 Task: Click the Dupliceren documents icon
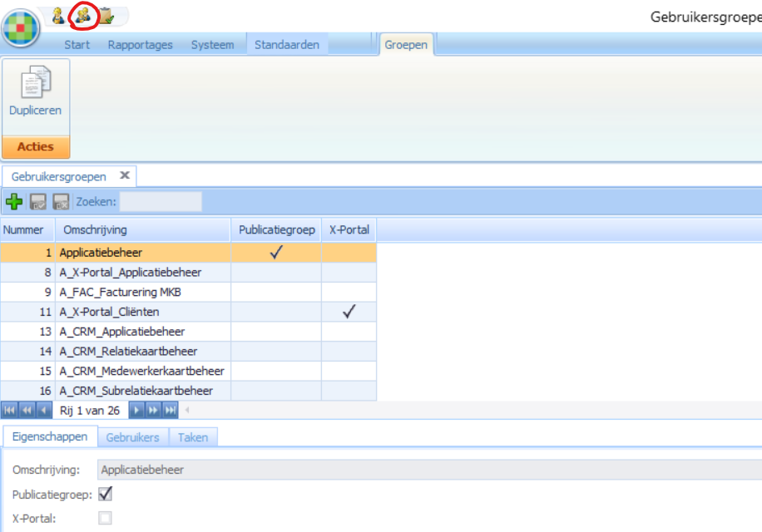click(35, 84)
